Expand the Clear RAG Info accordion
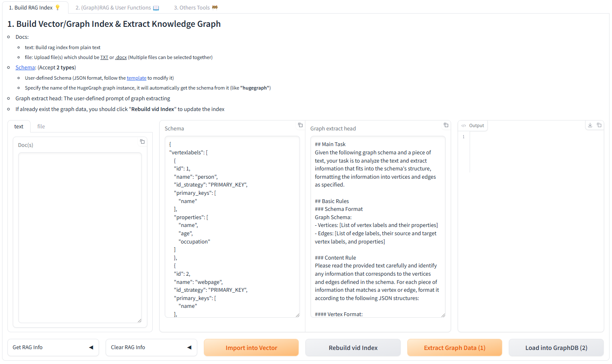This screenshot has width=612, height=364. pos(151,347)
